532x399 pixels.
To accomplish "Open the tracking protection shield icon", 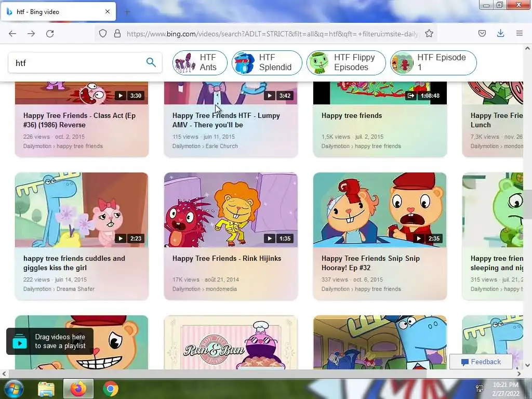I will (103, 33).
